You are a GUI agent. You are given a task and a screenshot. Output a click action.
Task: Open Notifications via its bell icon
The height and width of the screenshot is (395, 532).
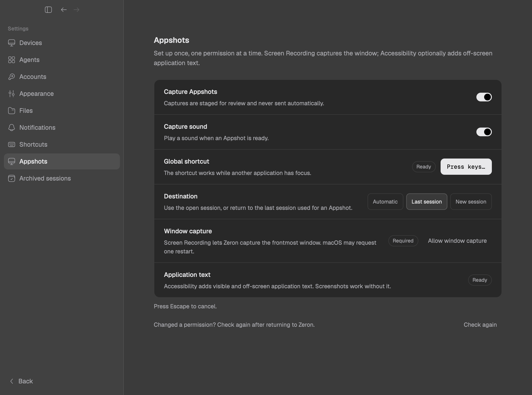tap(12, 128)
